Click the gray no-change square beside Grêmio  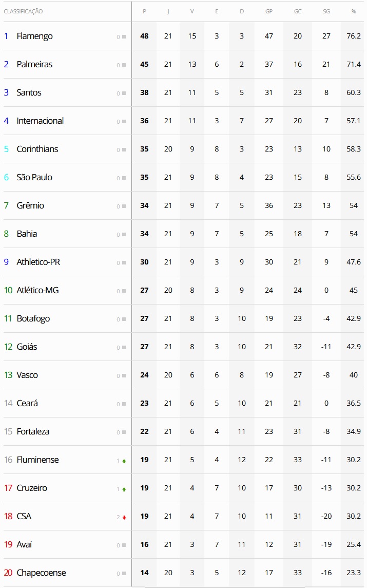coord(124,206)
